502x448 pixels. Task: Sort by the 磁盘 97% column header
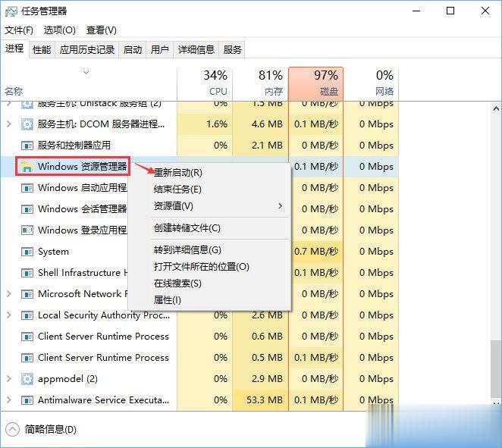click(x=315, y=83)
